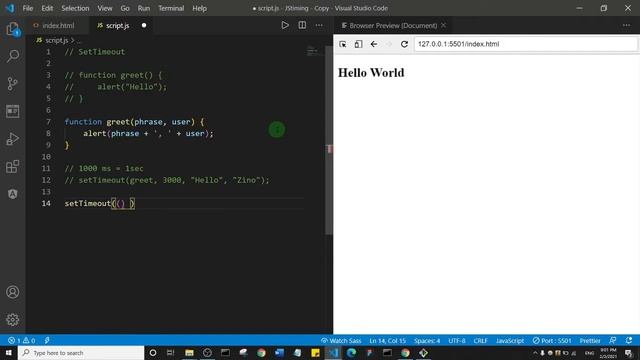640x360 pixels.
Task: Go back in the browser preview
Action: click(373, 44)
